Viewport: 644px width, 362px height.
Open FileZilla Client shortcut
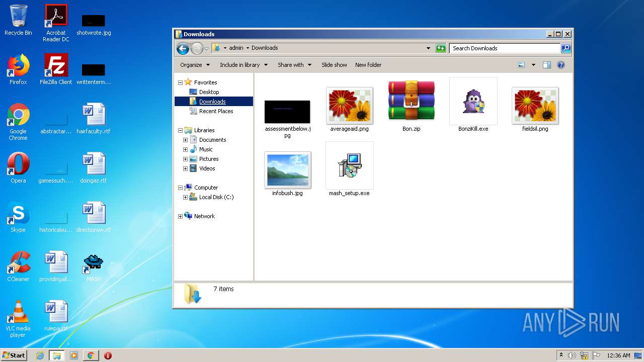pyautogui.click(x=56, y=69)
